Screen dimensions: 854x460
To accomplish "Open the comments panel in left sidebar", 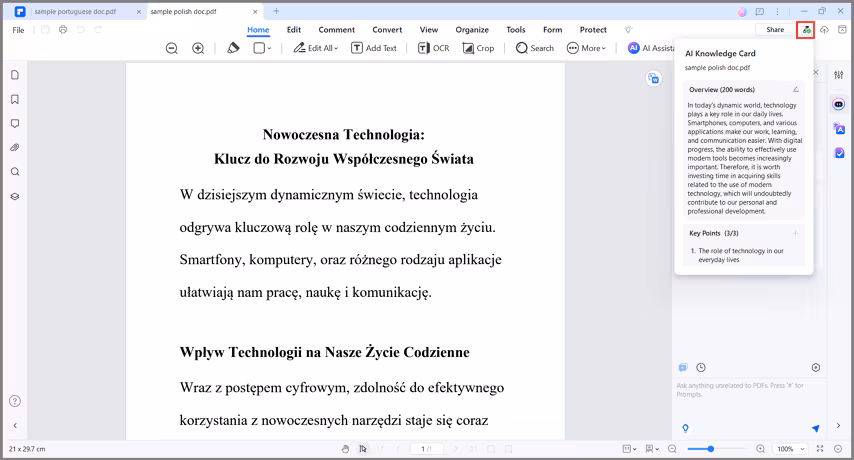I will pos(15,124).
